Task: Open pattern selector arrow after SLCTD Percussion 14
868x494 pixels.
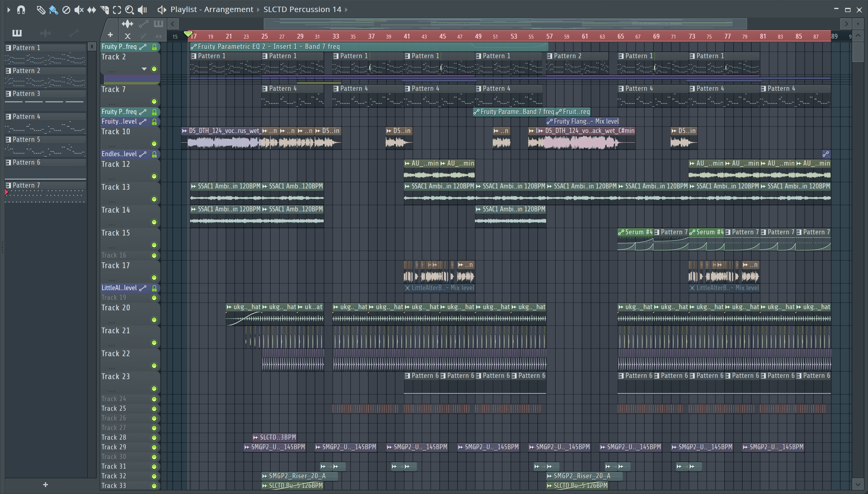Action: [x=346, y=10]
